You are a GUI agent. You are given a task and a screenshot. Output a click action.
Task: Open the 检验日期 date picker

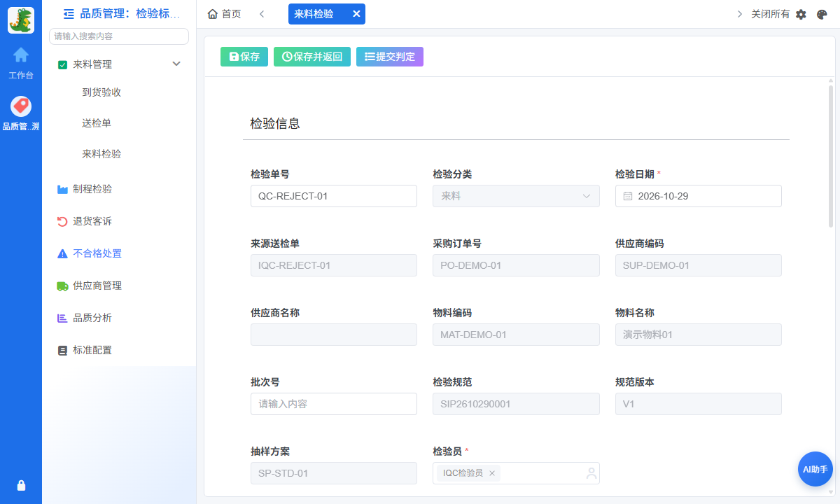click(699, 196)
